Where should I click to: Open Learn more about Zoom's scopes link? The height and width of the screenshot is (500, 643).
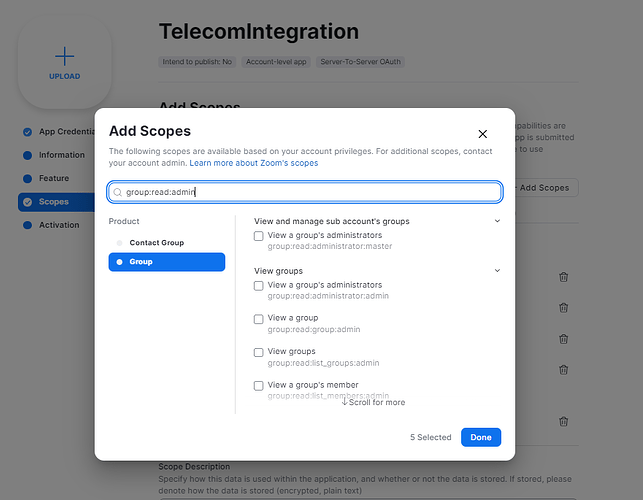(x=254, y=162)
